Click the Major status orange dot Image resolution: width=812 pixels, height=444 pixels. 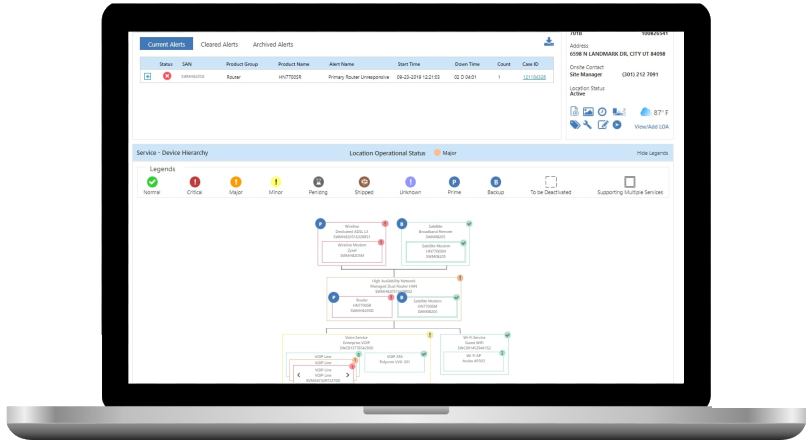[x=436, y=153]
